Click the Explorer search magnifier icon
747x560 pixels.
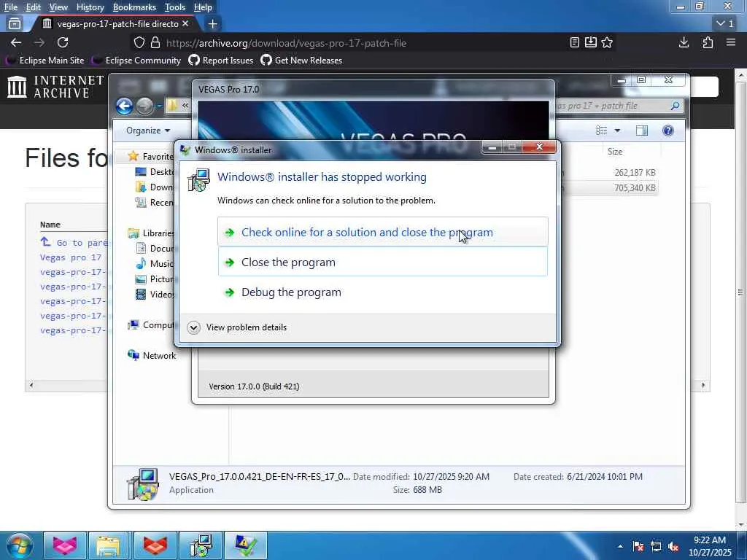pos(675,106)
